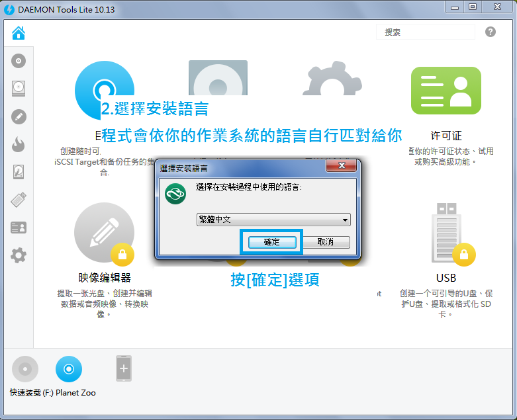
Task: Open the Settings gear in sidebar
Action: tap(19, 255)
